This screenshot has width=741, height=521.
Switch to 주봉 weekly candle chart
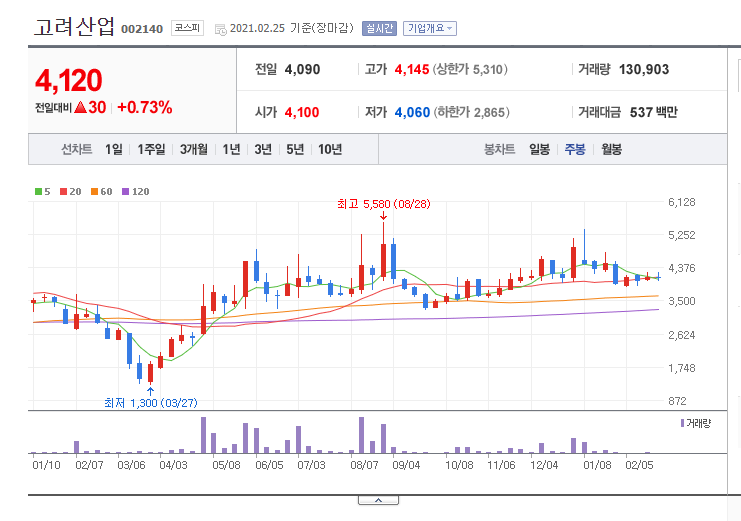tap(575, 149)
